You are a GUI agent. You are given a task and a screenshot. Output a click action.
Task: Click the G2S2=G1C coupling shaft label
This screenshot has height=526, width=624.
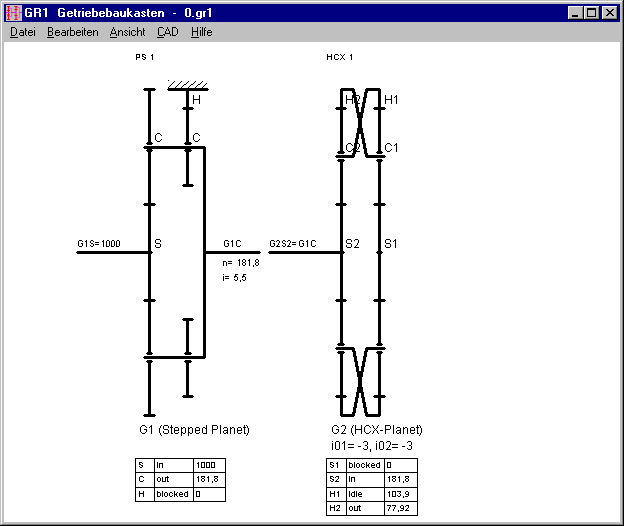click(x=293, y=244)
